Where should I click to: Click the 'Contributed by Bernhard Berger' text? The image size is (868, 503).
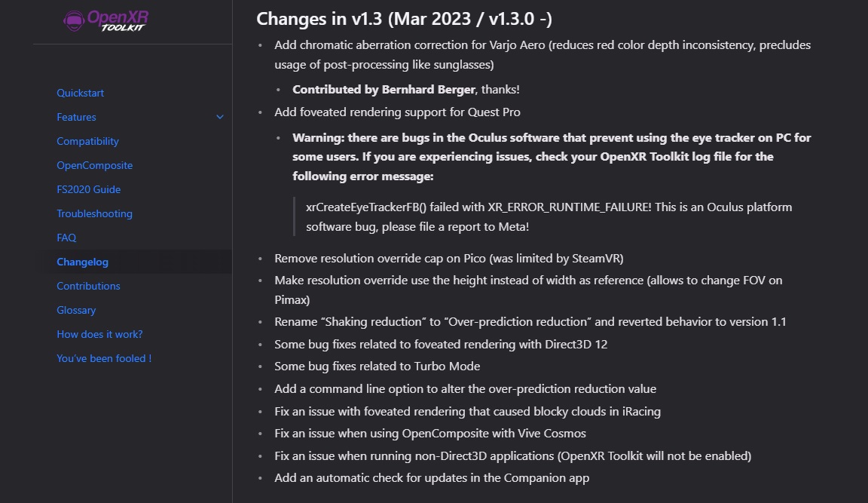(384, 89)
